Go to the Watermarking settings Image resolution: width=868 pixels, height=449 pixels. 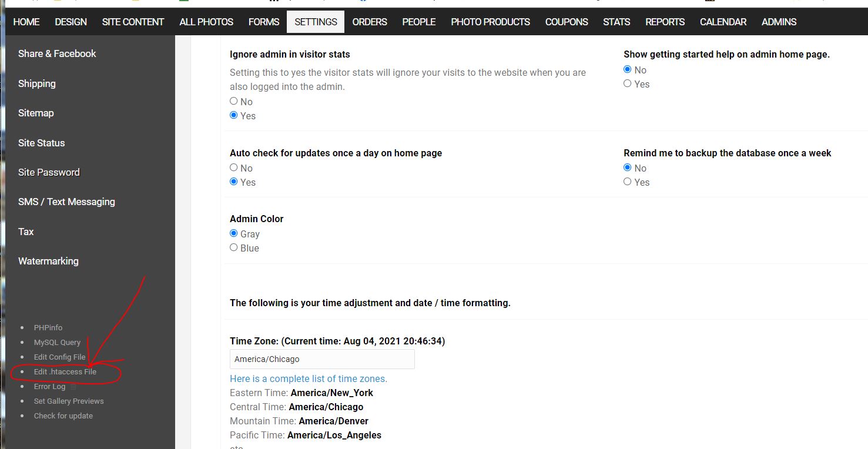point(48,261)
